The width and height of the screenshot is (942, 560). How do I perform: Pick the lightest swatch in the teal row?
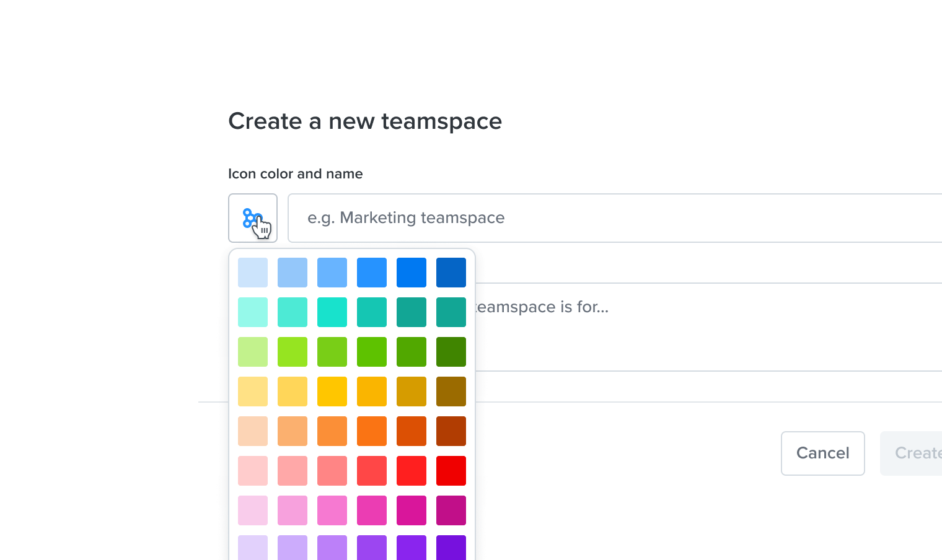click(253, 312)
